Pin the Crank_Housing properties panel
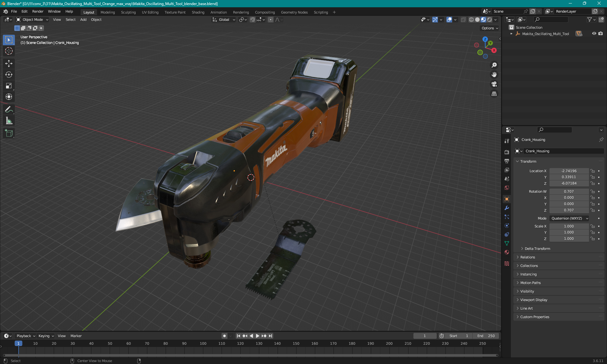This screenshot has height=364, width=607. click(x=601, y=140)
